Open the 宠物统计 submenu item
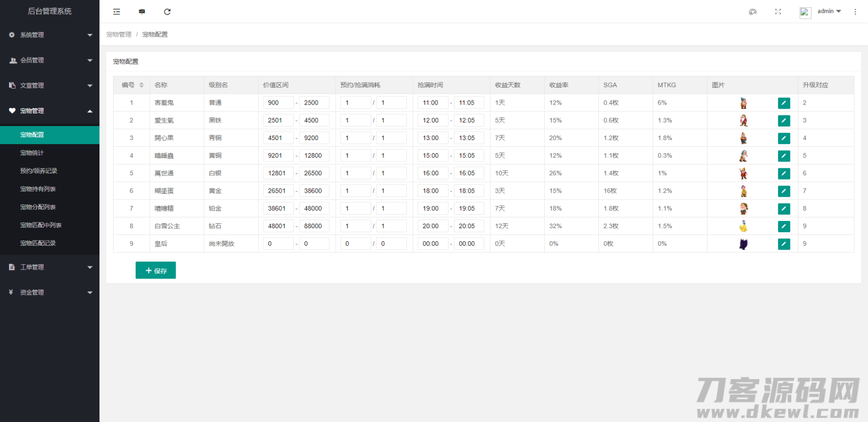The height and width of the screenshot is (422, 868). click(32, 153)
